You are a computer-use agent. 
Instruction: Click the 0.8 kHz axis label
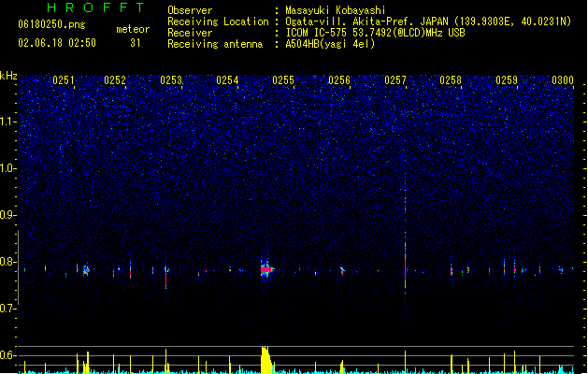point(8,262)
